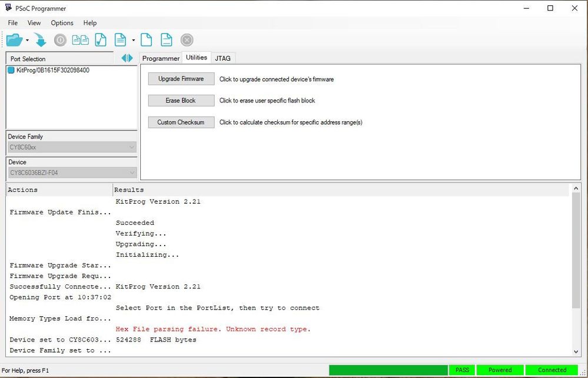Click the Actions column header
The image size is (588, 378).
59,190
